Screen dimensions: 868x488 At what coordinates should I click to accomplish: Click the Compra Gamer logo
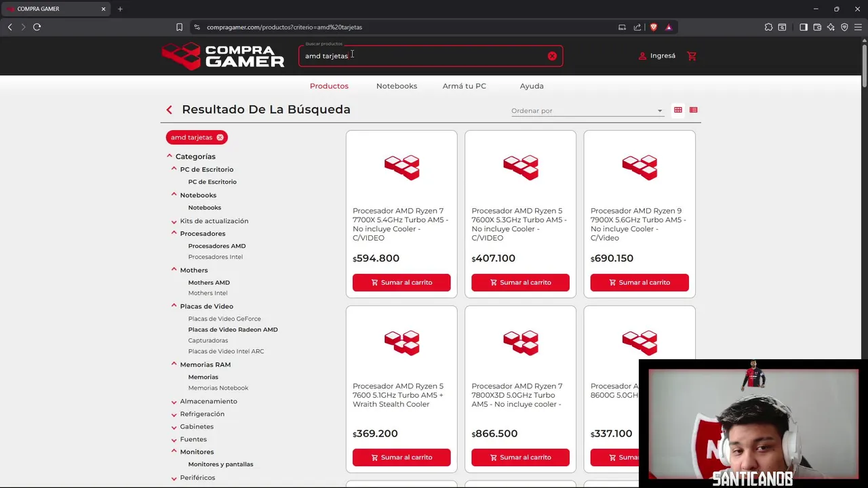pyautogui.click(x=223, y=56)
